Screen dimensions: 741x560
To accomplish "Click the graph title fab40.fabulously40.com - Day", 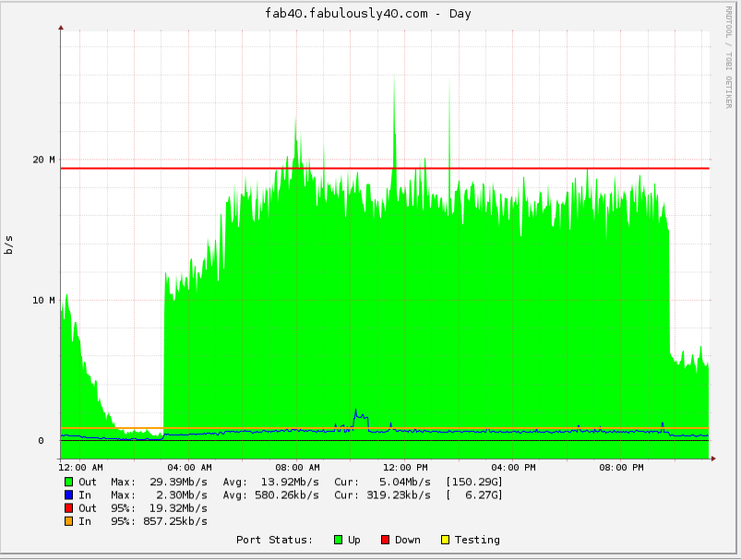I will pyautogui.click(x=368, y=14).
